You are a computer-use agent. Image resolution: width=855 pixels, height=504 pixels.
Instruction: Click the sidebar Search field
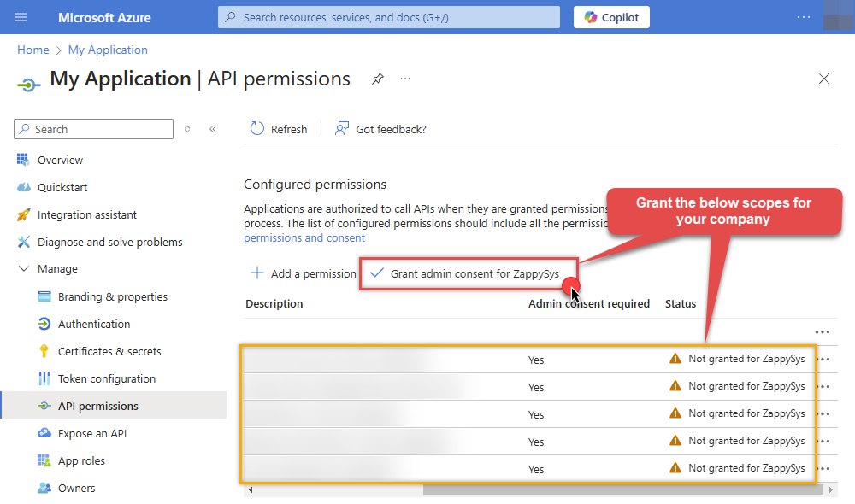click(94, 129)
